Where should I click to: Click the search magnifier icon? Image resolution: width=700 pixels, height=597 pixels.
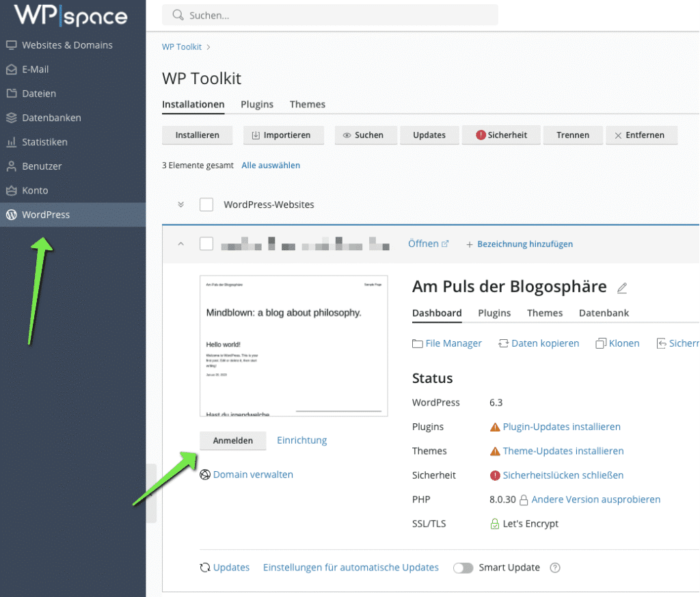coord(178,15)
